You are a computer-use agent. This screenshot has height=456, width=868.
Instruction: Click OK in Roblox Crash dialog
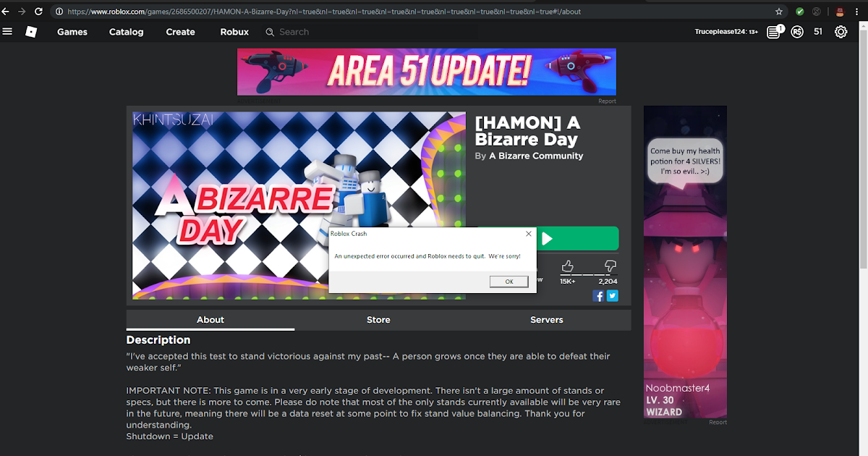(509, 282)
